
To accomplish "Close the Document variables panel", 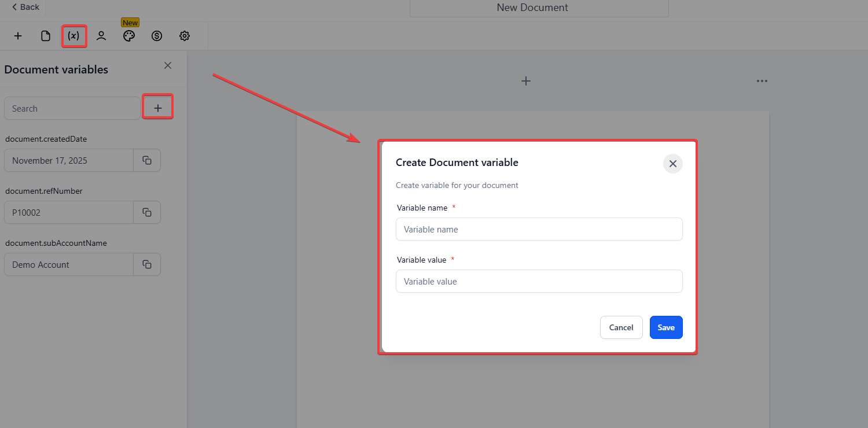I will pos(168,65).
